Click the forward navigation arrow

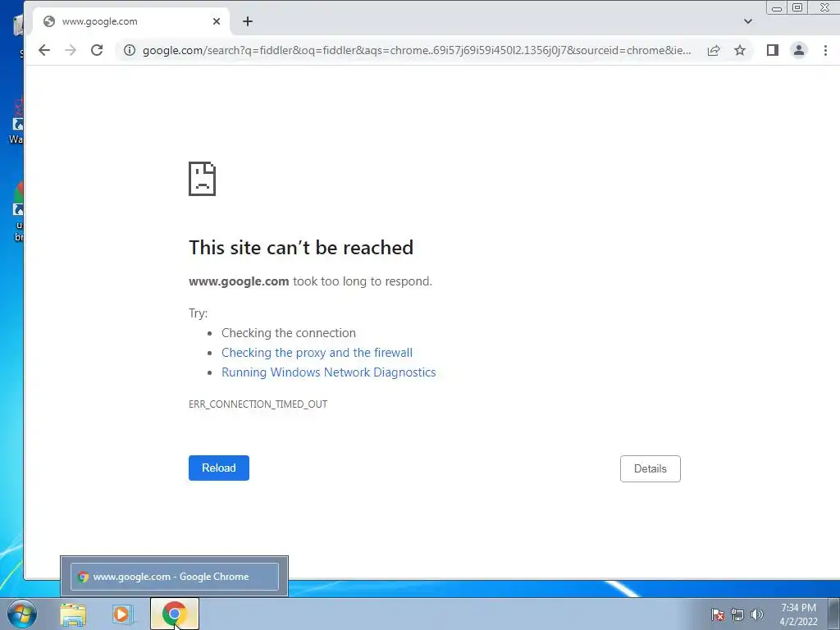coord(71,50)
